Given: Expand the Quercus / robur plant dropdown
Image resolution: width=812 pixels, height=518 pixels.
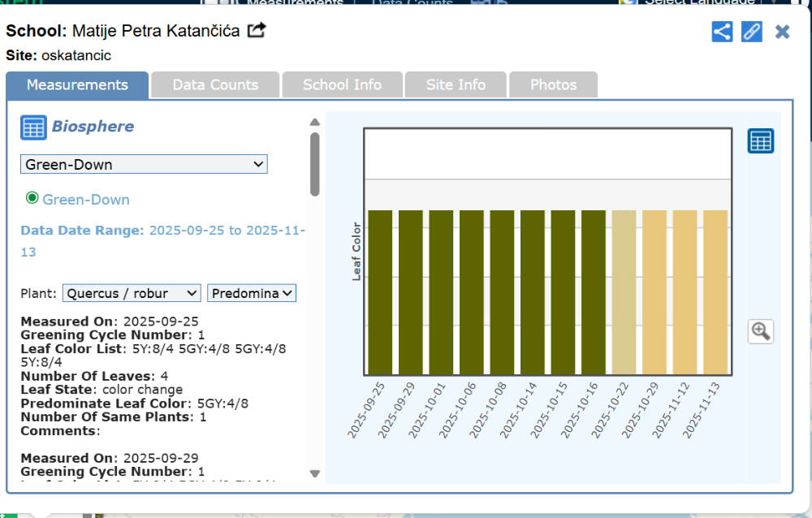Looking at the screenshot, I should (132, 293).
